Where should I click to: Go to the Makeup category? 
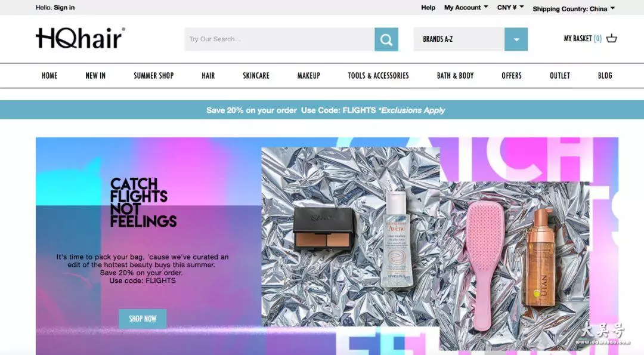coord(308,76)
